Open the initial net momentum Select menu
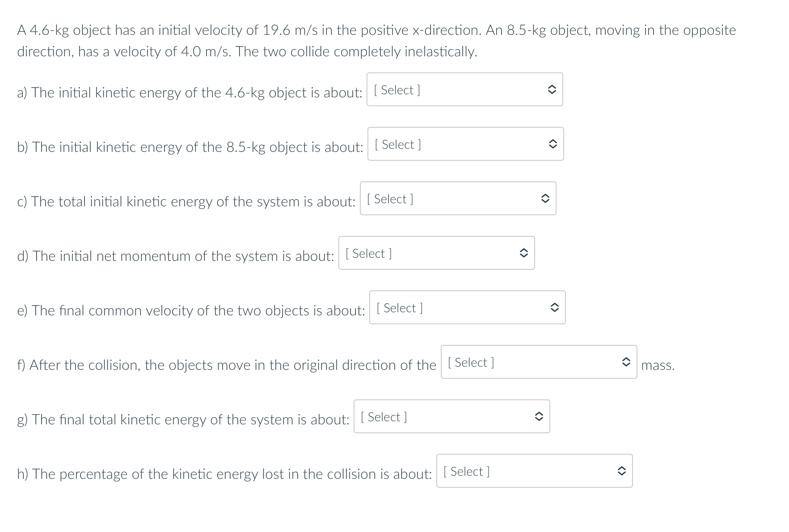This screenshot has width=789, height=532. point(437,253)
